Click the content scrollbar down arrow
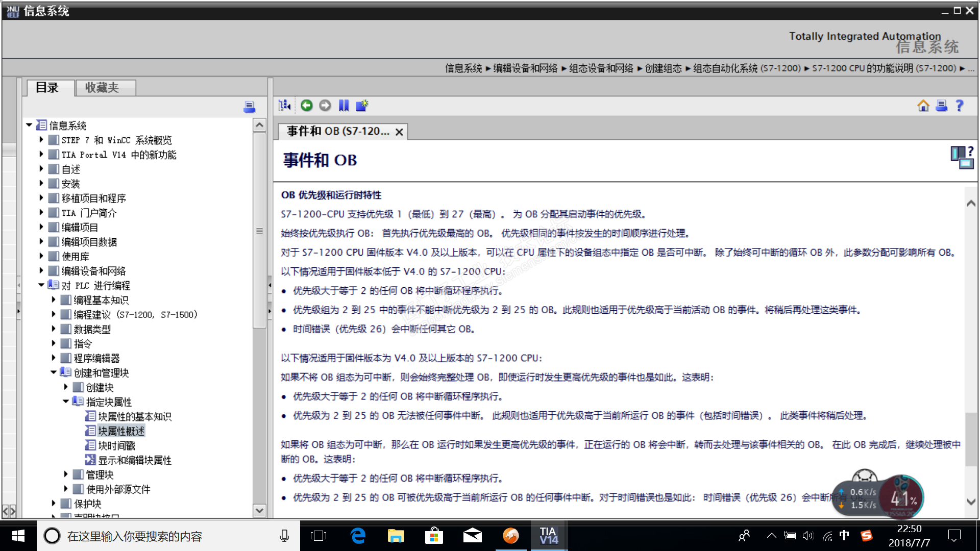This screenshot has height=551, width=980. pos(971,502)
